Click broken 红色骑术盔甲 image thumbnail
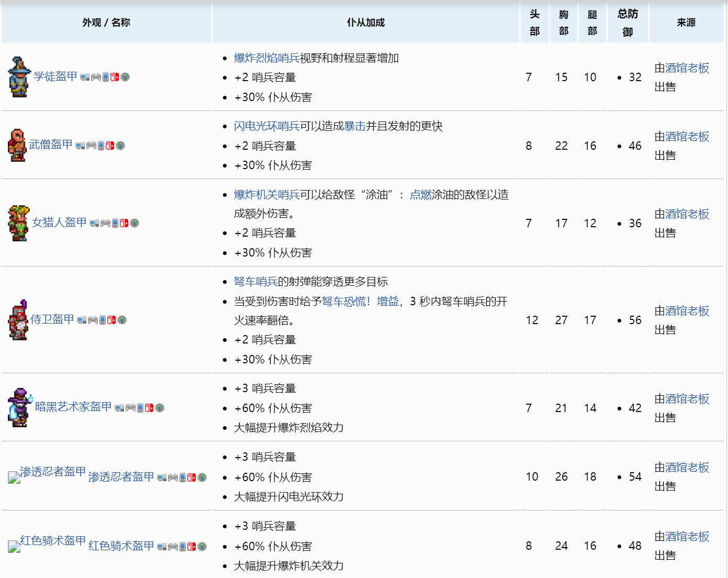This screenshot has width=728, height=578. click(x=14, y=546)
